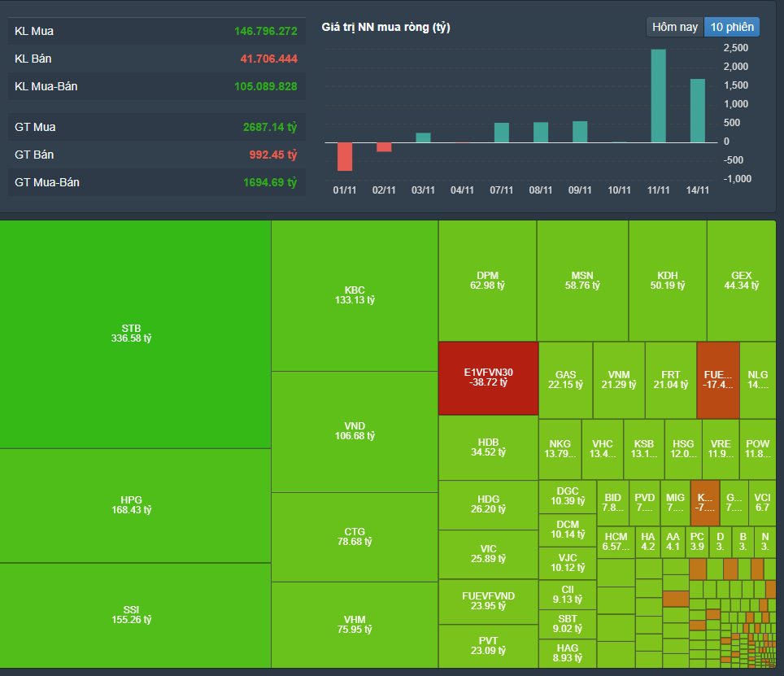Select the GAS 22.15 tỷ tile
This screenshot has width=784, height=676.
click(x=565, y=380)
